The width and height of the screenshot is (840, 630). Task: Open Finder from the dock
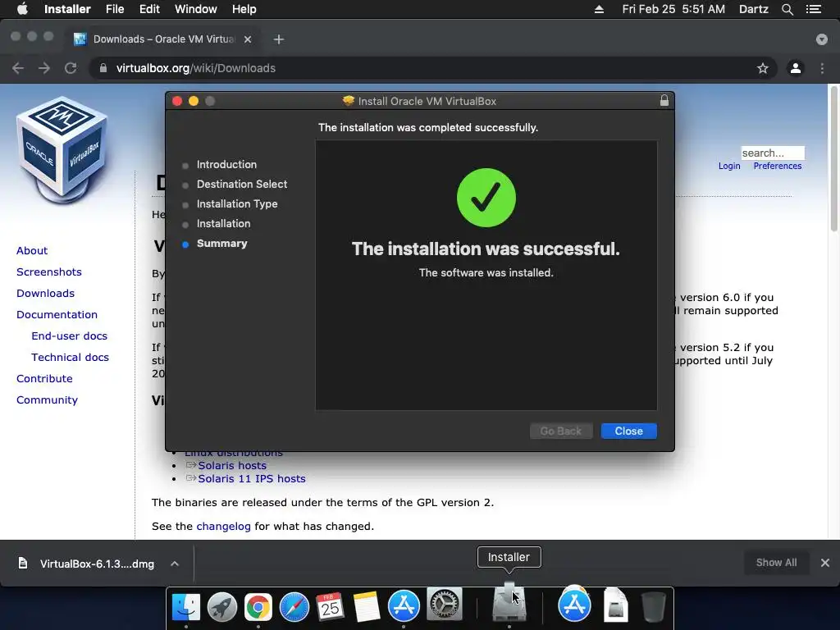186,606
